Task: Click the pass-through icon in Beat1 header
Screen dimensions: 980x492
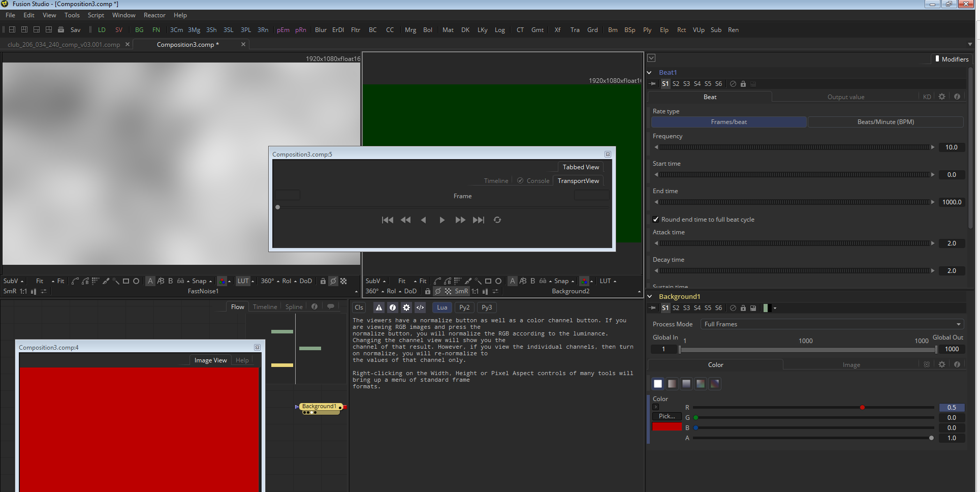Action: pos(733,84)
